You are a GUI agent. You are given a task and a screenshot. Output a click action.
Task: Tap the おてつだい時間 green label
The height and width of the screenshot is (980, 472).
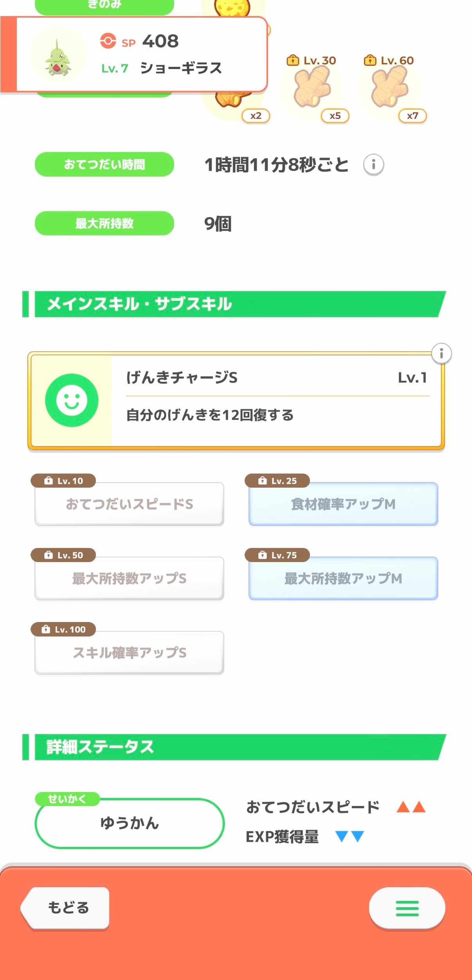104,165
